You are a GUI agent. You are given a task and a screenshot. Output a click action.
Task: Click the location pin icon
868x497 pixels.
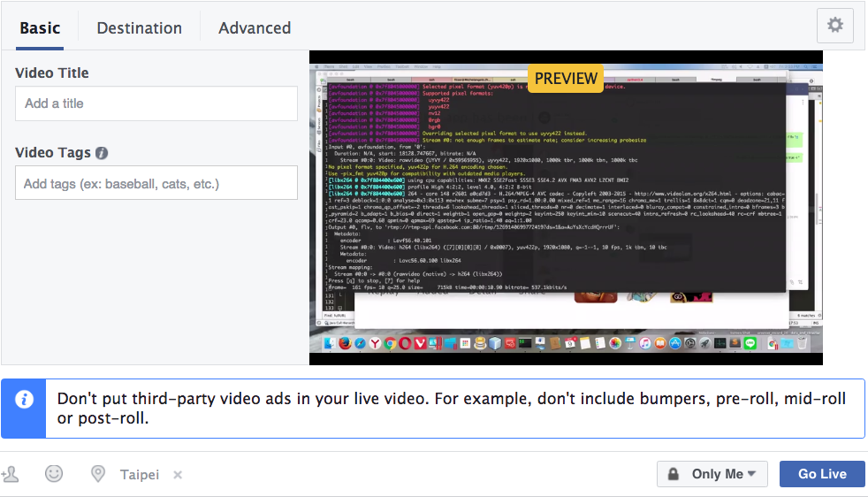(98, 474)
